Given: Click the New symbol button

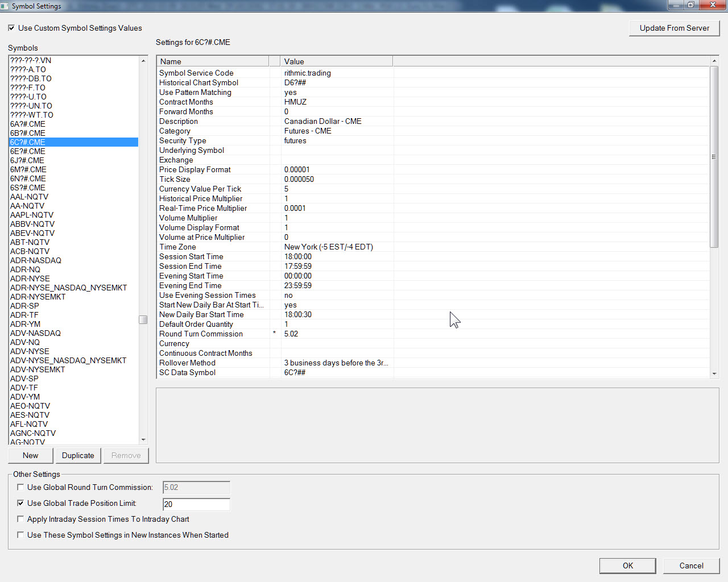Looking at the screenshot, I should [x=31, y=455].
